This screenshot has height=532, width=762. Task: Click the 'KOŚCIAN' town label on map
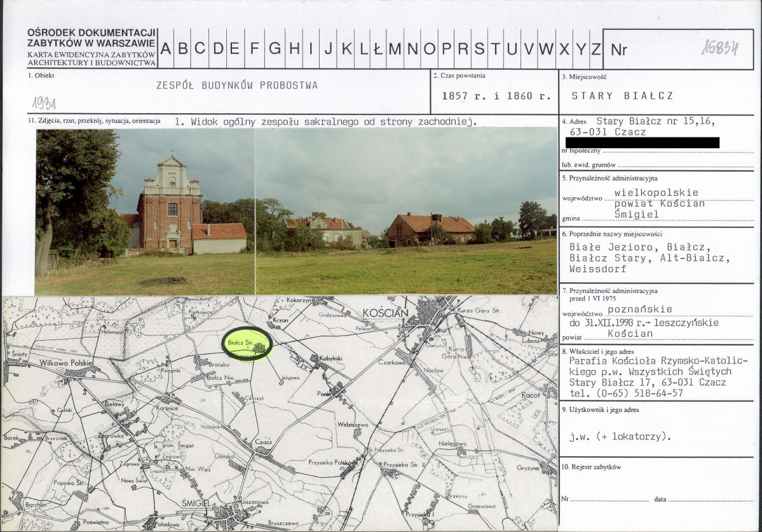tap(385, 313)
